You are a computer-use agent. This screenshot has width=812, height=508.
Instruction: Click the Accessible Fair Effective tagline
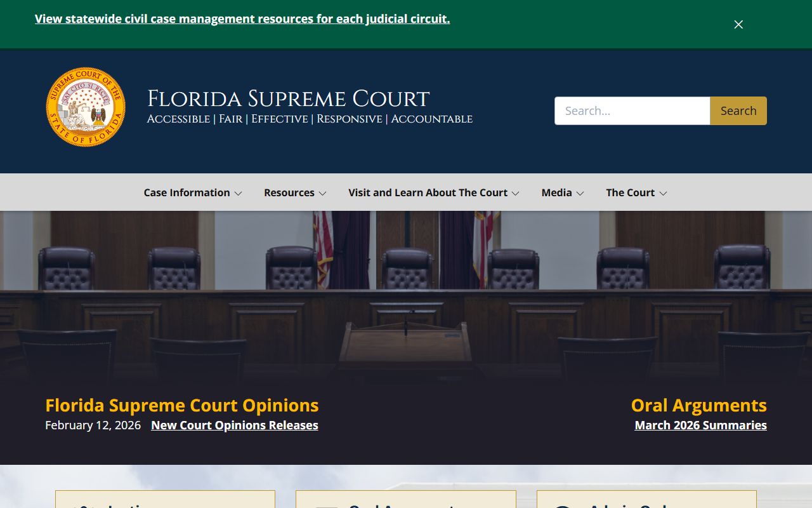click(x=310, y=119)
